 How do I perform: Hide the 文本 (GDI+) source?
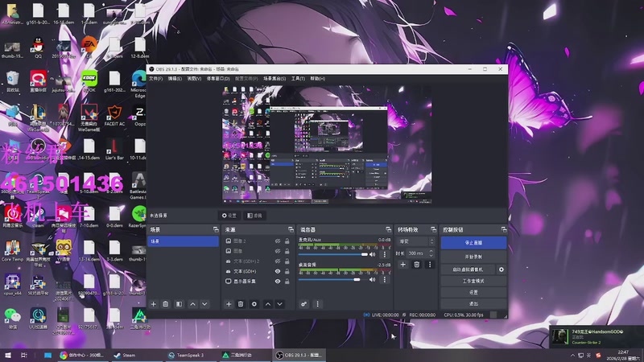(x=278, y=271)
